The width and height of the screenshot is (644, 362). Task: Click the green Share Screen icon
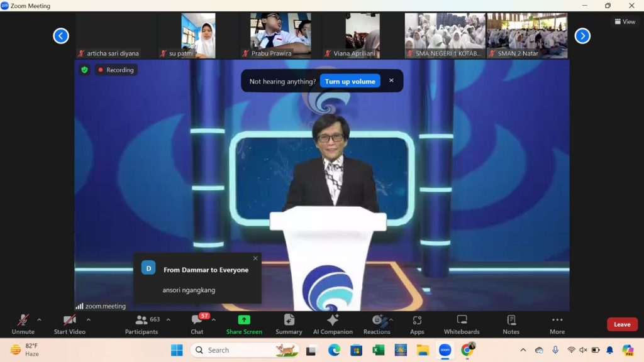coord(244,320)
